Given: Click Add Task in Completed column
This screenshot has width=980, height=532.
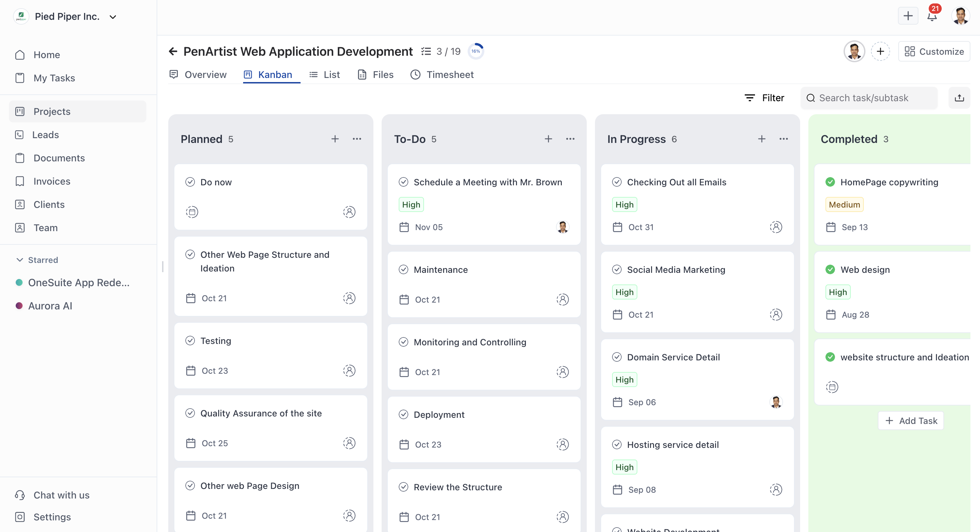Looking at the screenshot, I should click(911, 421).
